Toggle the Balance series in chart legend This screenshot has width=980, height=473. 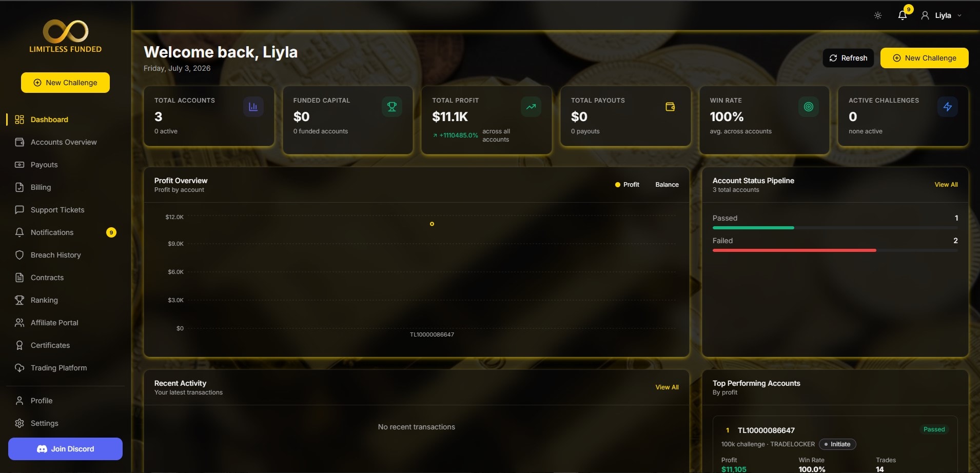click(x=667, y=185)
